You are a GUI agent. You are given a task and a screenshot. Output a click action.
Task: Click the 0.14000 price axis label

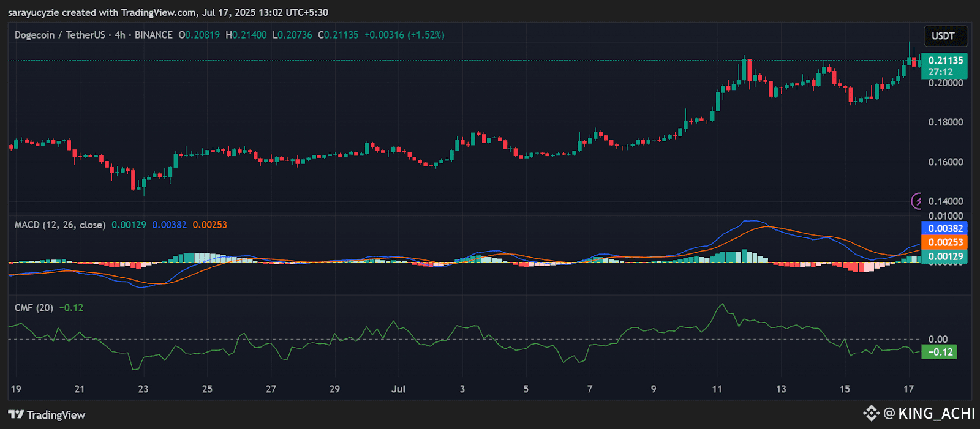945,201
